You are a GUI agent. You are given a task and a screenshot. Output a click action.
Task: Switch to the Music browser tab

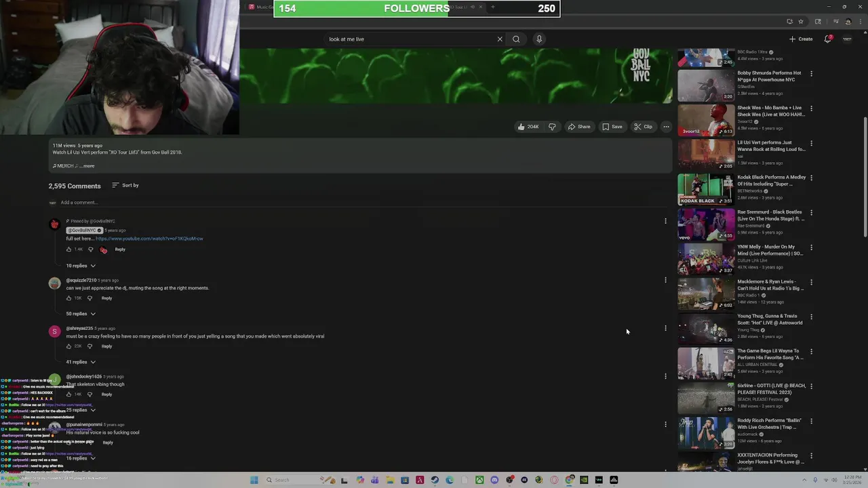tap(260, 7)
